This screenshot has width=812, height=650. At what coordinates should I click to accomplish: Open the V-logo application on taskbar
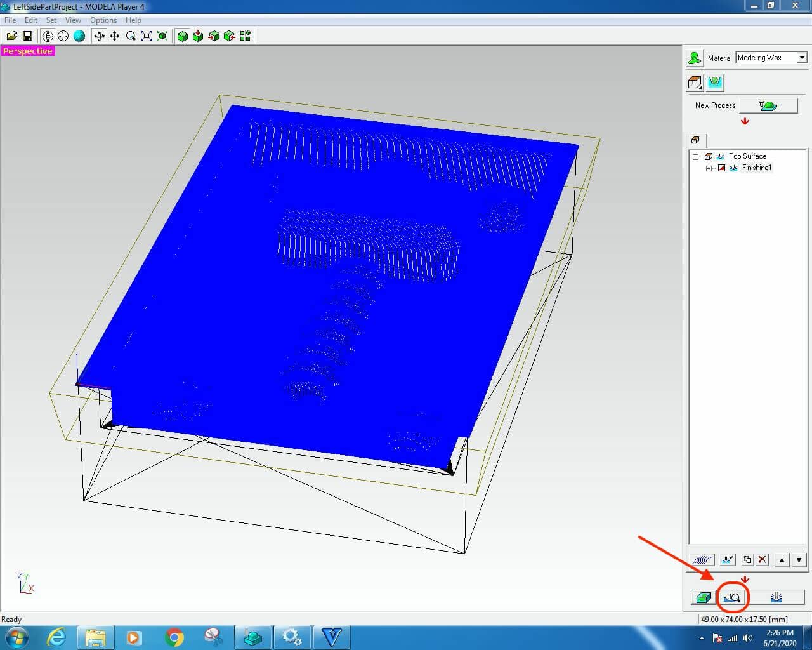tap(332, 637)
